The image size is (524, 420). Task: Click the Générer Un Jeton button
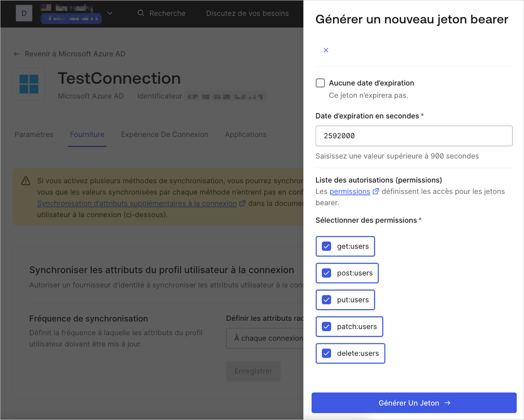pyautogui.click(x=414, y=403)
